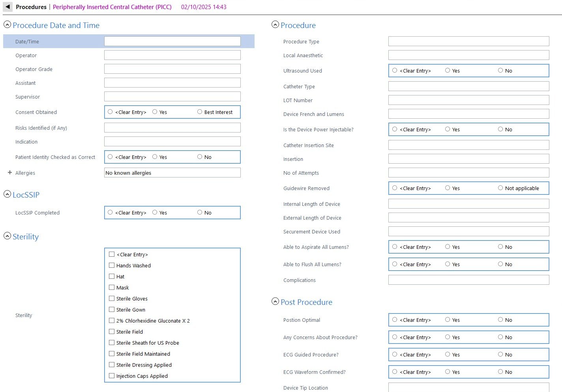Collapse the Procedure section chevron
The width and height of the screenshot is (562, 392).
(x=275, y=24)
